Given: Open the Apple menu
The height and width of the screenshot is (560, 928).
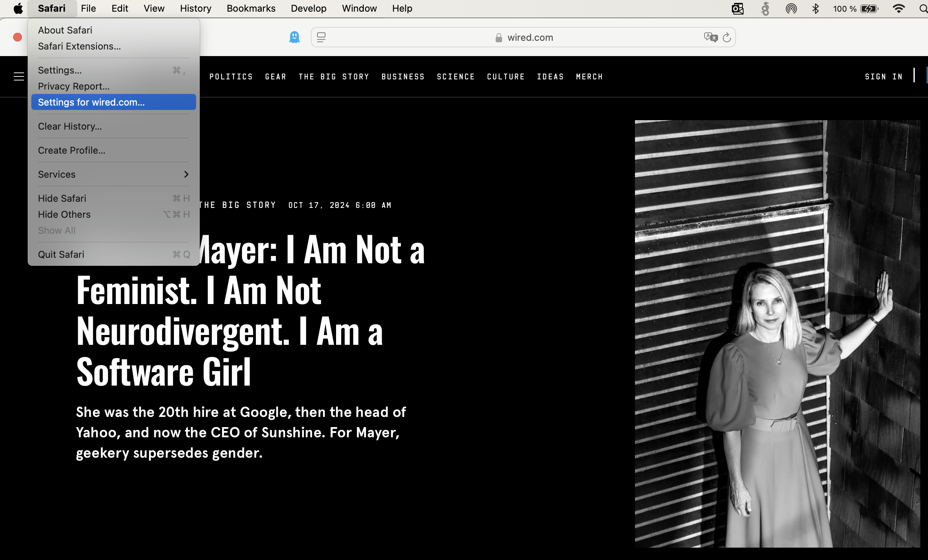Looking at the screenshot, I should pyautogui.click(x=18, y=8).
